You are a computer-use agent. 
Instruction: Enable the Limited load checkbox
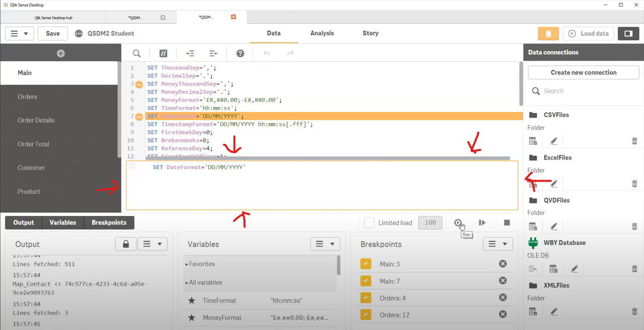tap(369, 223)
